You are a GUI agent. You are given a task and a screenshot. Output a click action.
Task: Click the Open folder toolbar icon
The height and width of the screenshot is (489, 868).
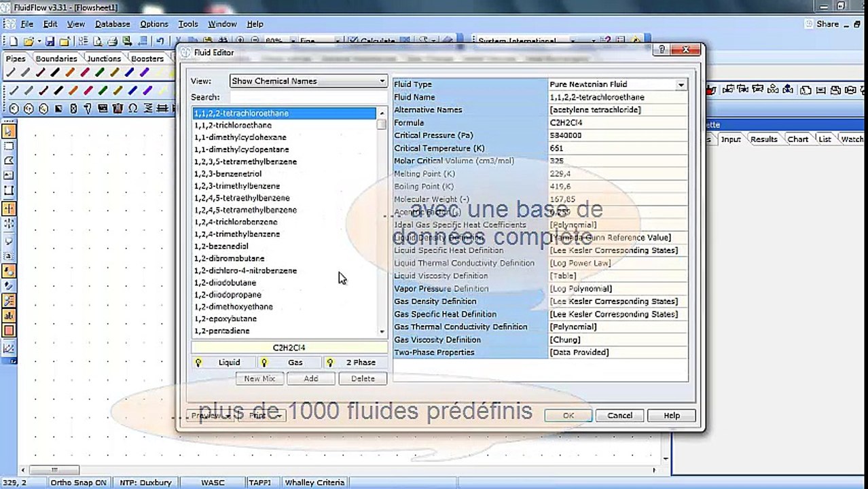click(x=28, y=42)
